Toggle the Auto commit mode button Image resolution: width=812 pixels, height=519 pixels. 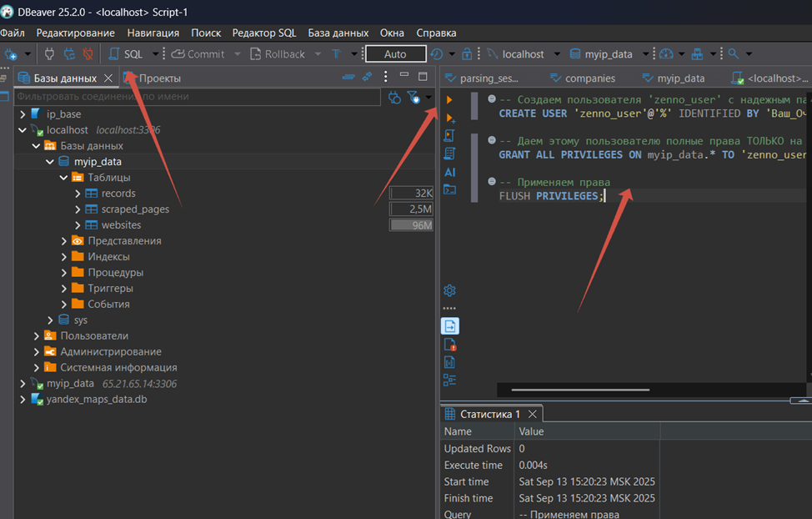396,54
